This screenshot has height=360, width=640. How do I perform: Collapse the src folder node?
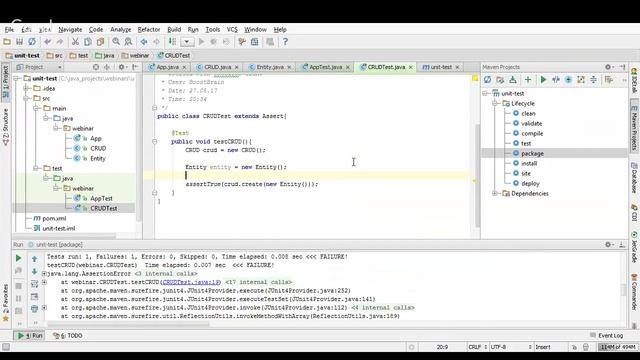tap(26, 98)
